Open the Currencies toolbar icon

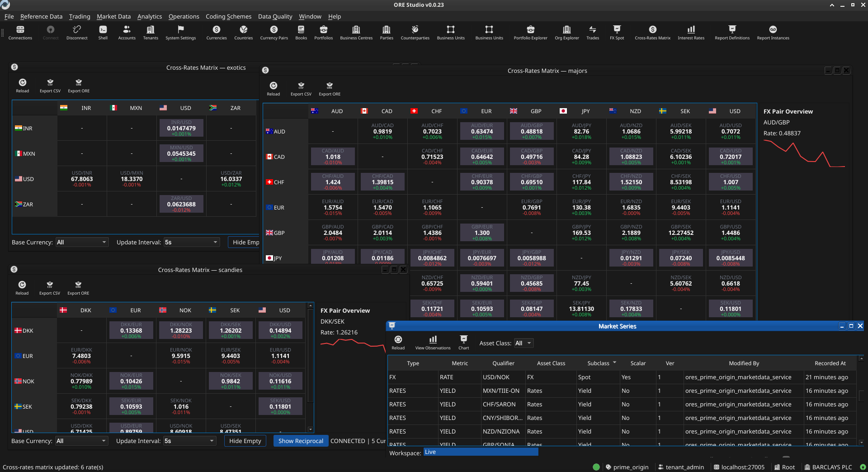click(217, 33)
